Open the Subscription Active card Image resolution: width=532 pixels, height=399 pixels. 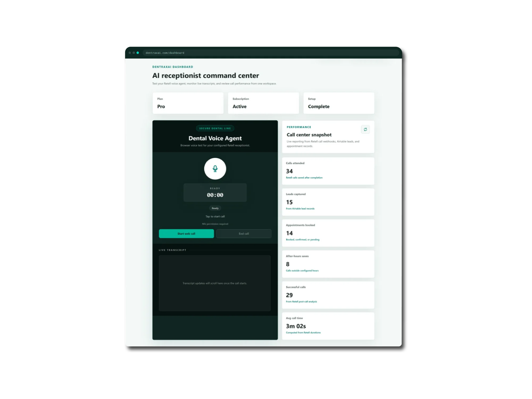[263, 103]
